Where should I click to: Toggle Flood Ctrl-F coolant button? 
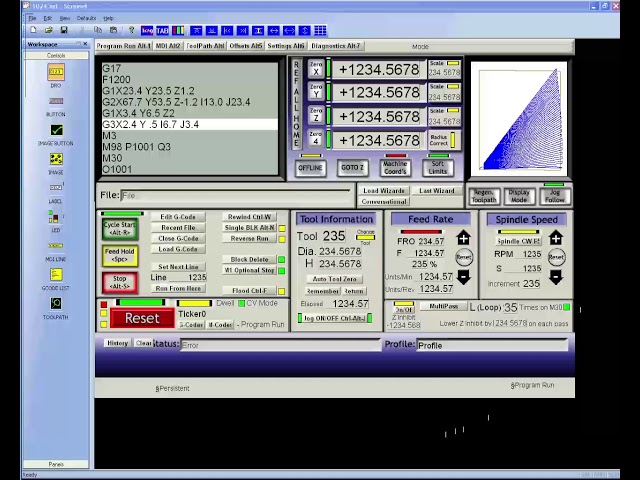(249, 291)
